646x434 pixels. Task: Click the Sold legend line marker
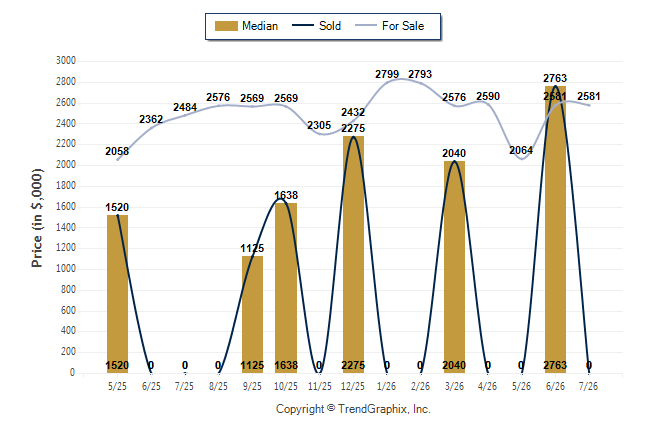tap(303, 26)
